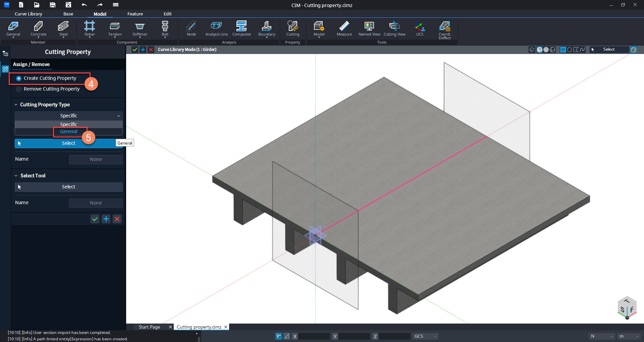Open the Cutting View tool

[x=394, y=29]
